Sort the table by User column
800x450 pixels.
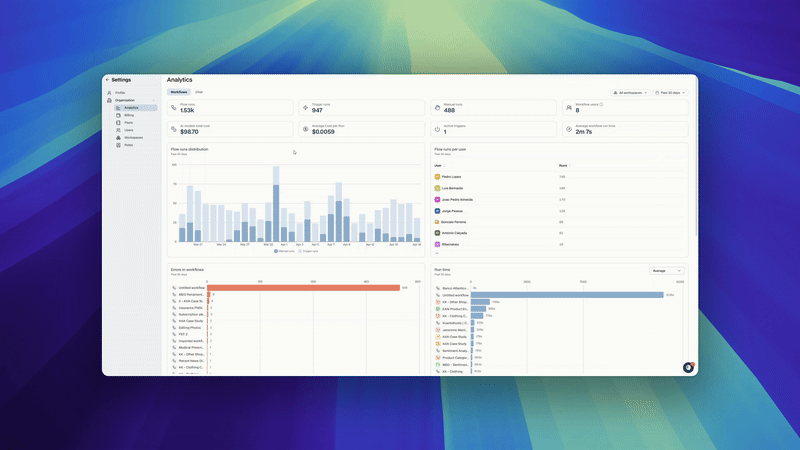pos(439,166)
